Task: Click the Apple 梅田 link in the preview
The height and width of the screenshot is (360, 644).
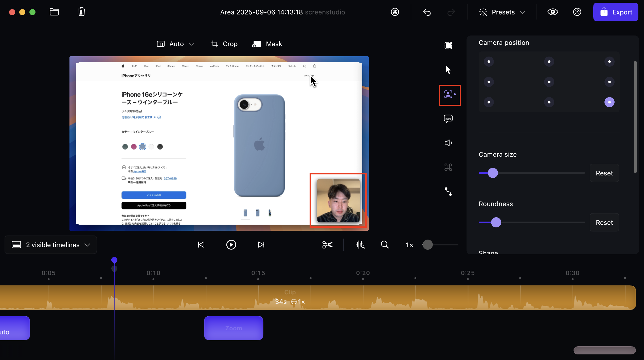Action: coord(139,171)
